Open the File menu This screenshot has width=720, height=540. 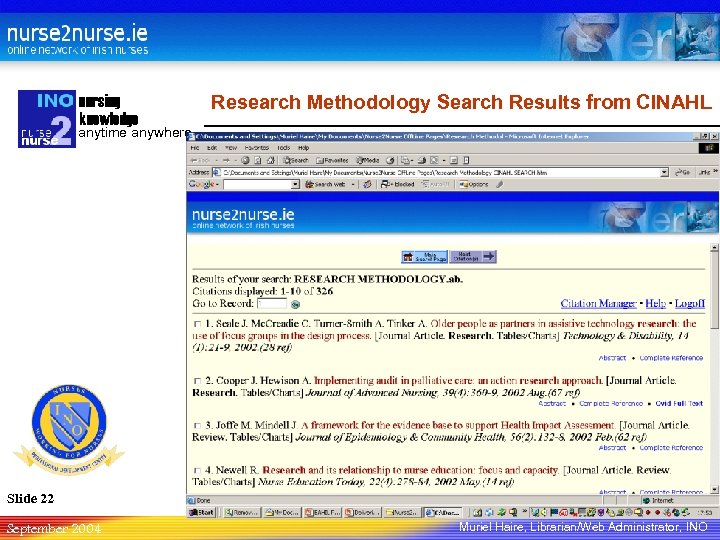[x=195, y=148]
